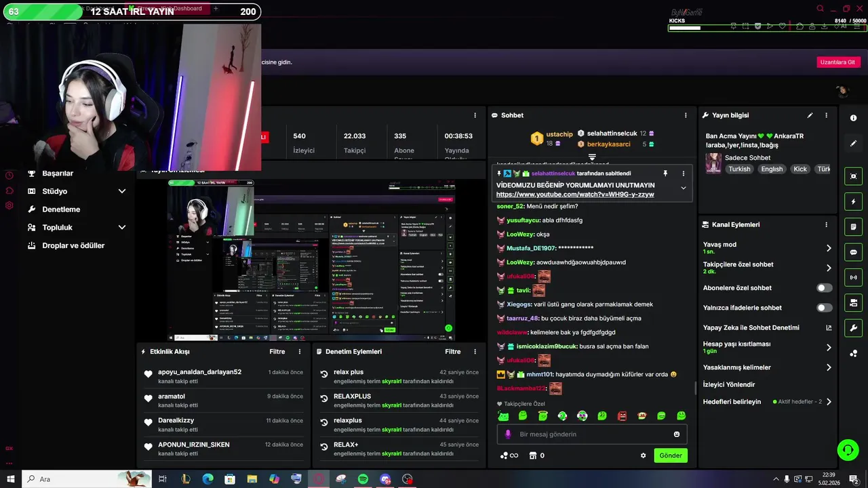Viewport: 868px width, 488px height.
Task: Open File Explorer from the taskbar
Action: coord(252,479)
